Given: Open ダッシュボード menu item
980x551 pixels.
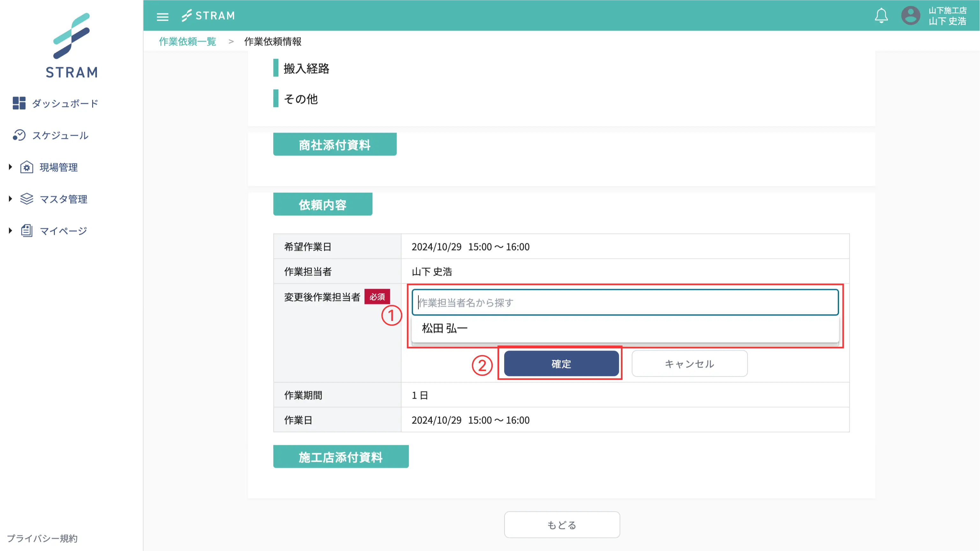Looking at the screenshot, I should pos(65,104).
